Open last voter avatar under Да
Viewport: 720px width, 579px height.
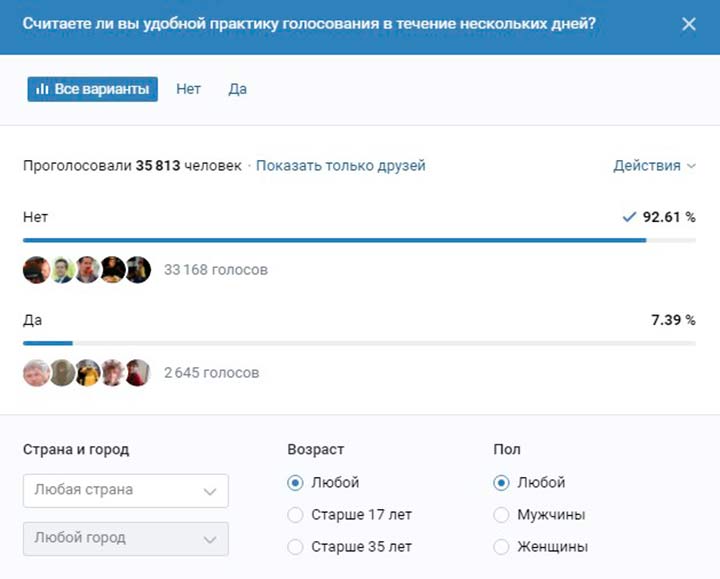pos(138,372)
